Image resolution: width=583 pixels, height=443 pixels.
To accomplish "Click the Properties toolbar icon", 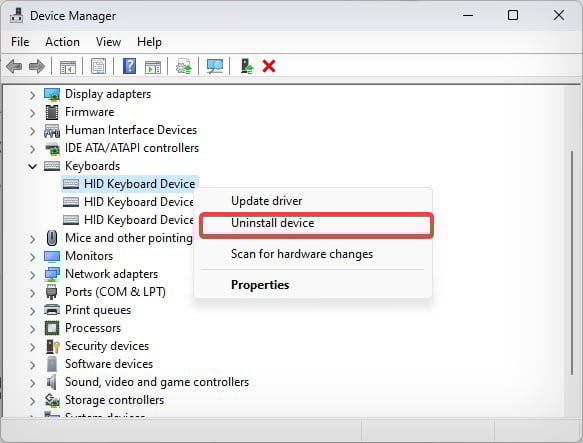I will [x=99, y=67].
